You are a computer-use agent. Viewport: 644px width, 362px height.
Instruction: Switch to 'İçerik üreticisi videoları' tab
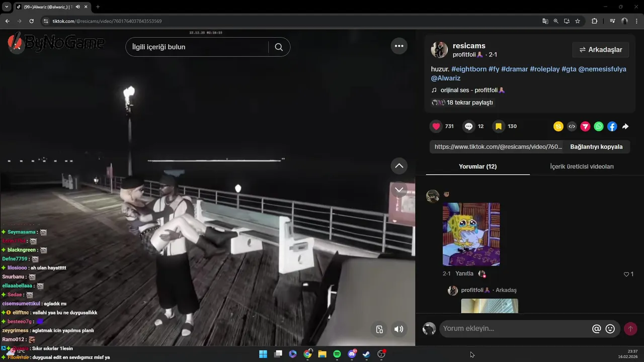pos(582,166)
